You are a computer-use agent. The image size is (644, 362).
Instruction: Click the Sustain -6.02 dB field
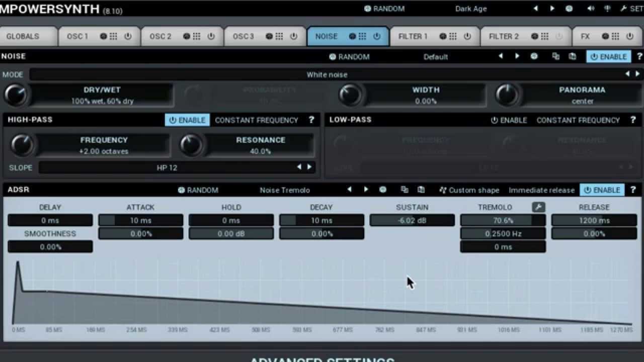pos(412,220)
